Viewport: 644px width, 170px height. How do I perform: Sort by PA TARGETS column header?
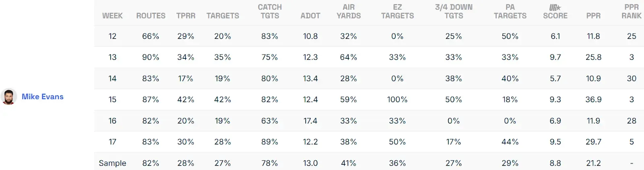[x=510, y=12]
